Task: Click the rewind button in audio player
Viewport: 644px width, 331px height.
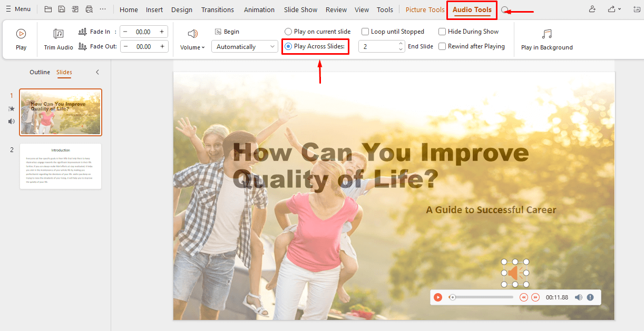Action: (524, 297)
